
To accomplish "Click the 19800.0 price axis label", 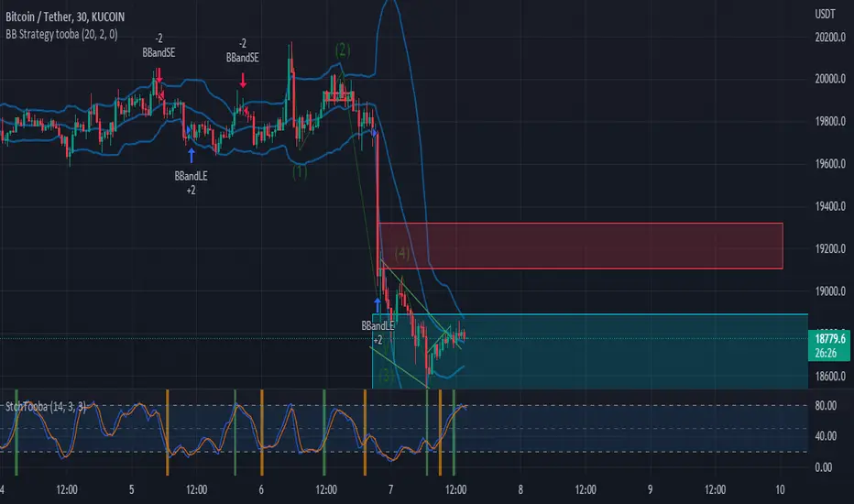I will (830, 122).
